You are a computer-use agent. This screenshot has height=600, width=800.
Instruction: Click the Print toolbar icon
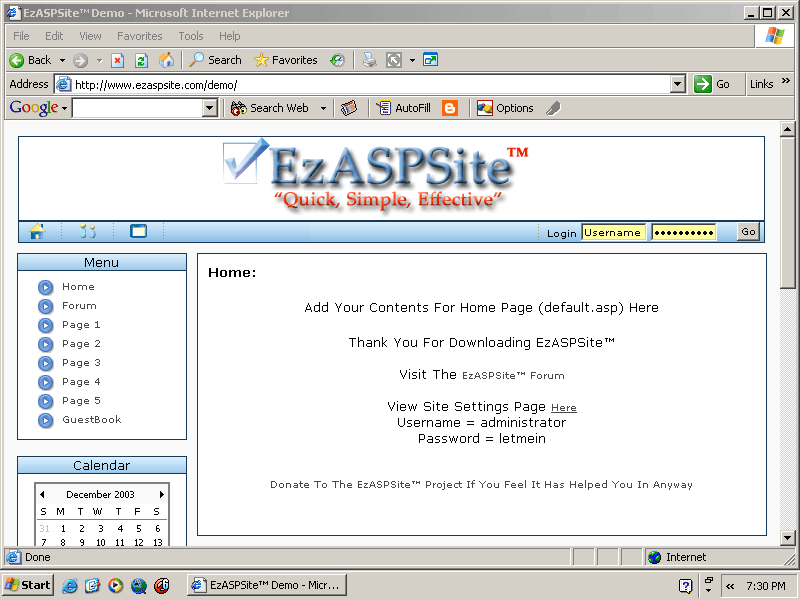tap(369, 60)
